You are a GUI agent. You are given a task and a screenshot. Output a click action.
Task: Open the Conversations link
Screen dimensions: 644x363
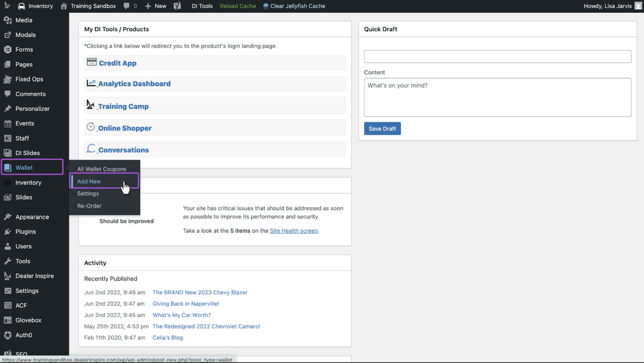(x=124, y=150)
